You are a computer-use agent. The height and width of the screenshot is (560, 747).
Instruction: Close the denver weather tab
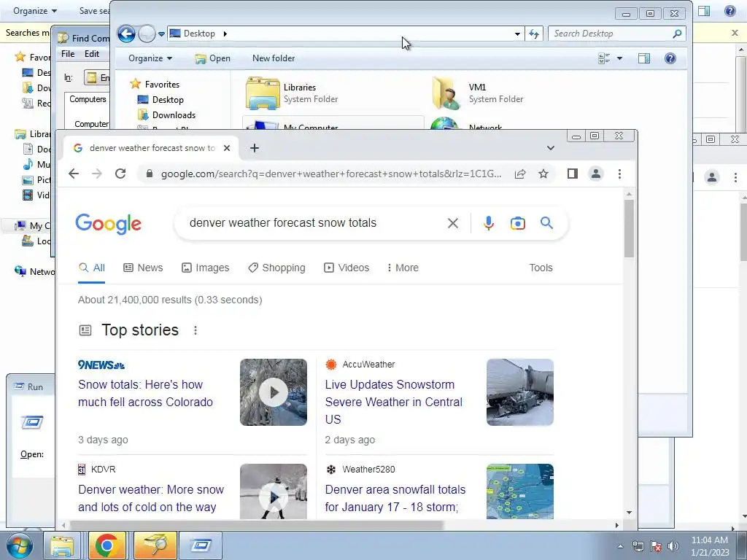227,148
